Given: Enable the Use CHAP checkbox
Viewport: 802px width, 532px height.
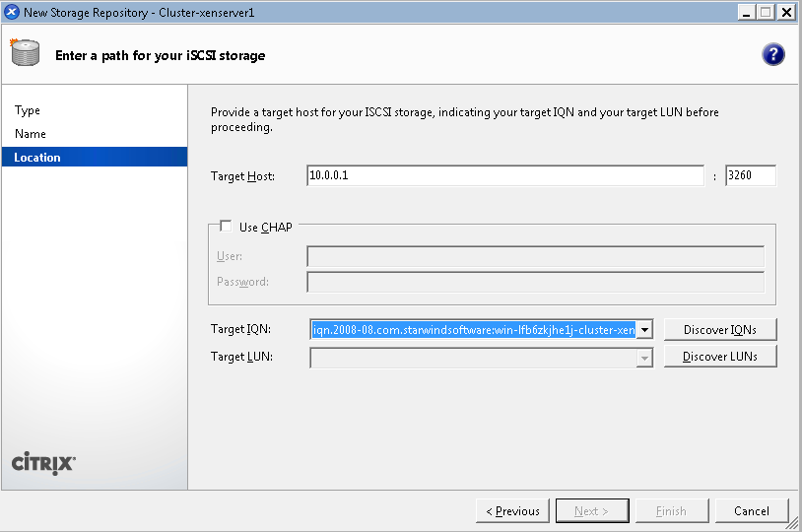Looking at the screenshot, I should click(226, 227).
